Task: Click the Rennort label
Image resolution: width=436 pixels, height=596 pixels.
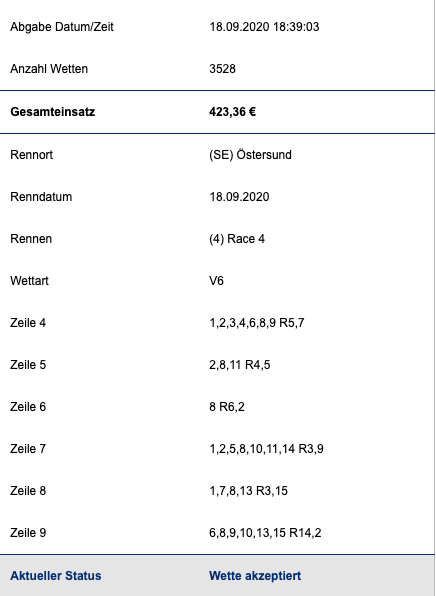Action: (32, 155)
